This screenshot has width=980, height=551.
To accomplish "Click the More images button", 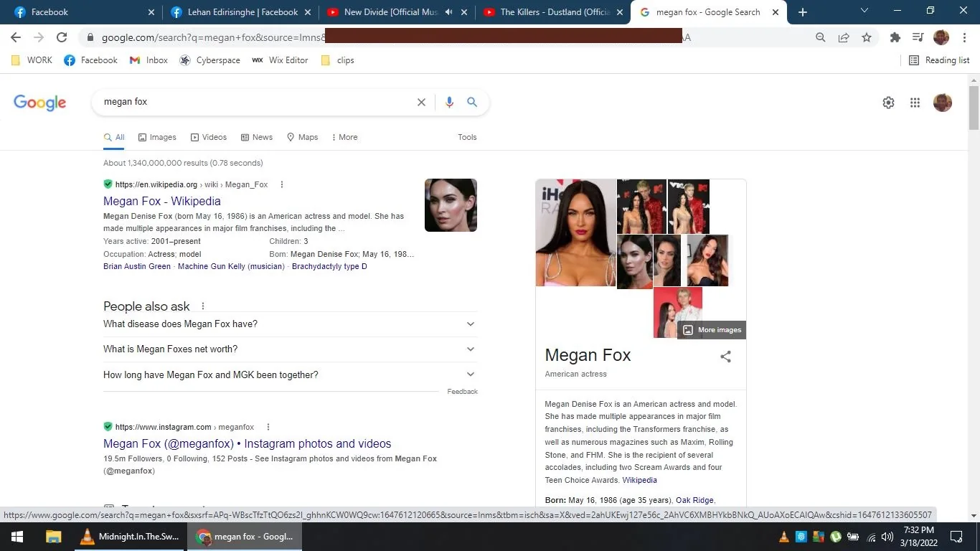I will [712, 330].
